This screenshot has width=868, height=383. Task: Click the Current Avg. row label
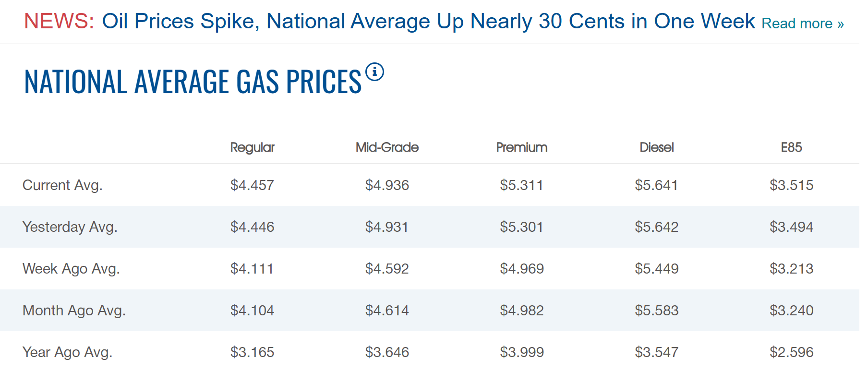click(x=62, y=185)
